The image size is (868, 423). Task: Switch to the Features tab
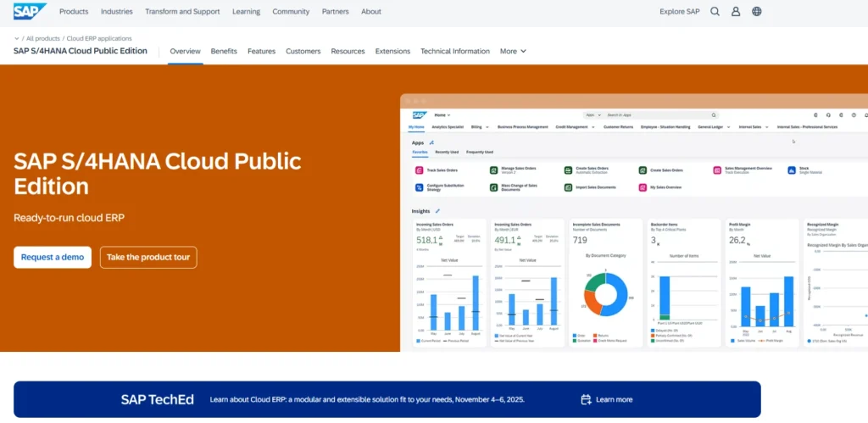(x=261, y=51)
